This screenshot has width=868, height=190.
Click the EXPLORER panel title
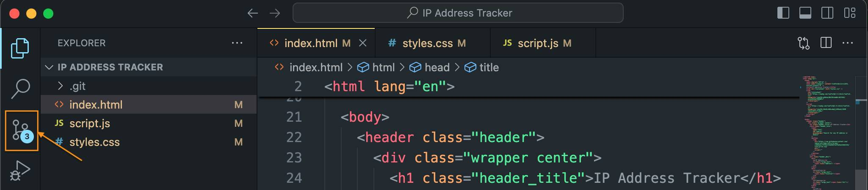click(x=81, y=43)
